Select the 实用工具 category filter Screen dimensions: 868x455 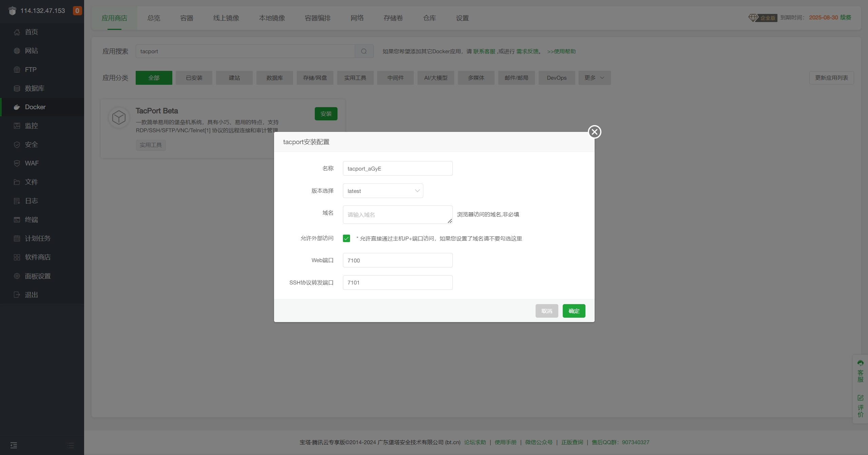click(355, 78)
